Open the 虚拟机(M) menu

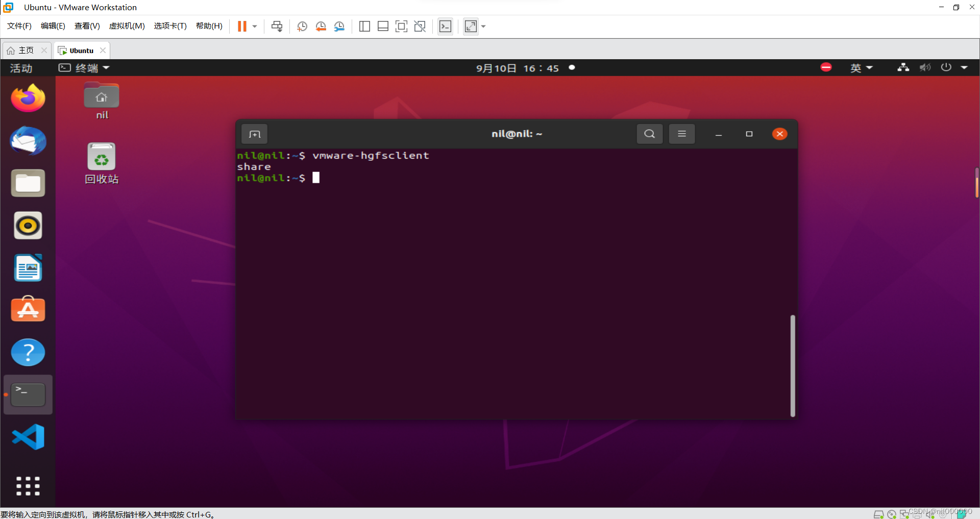tap(127, 26)
